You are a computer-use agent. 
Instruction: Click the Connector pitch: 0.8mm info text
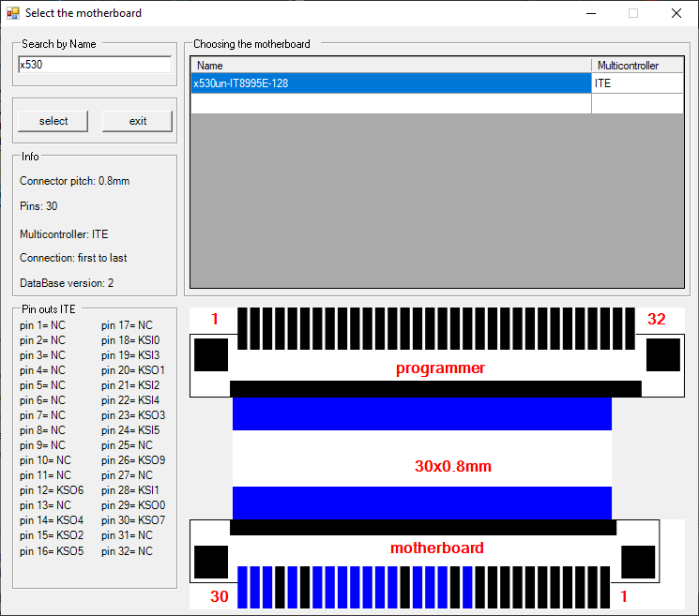coord(74,181)
